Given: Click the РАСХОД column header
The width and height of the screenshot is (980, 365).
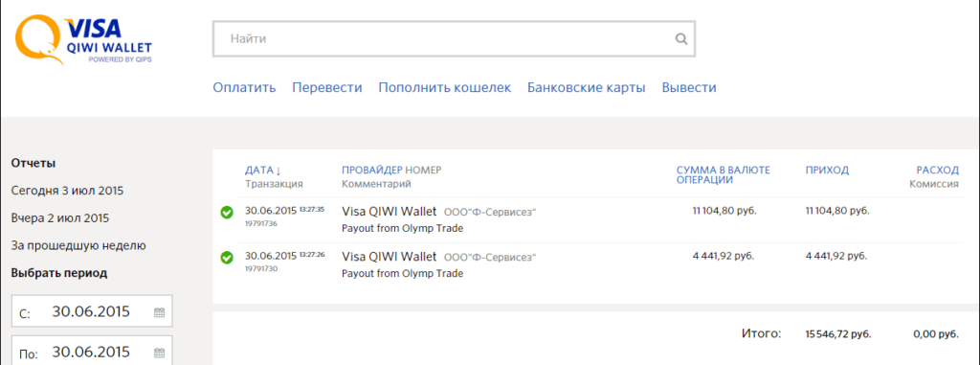Looking at the screenshot, I should (x=938, y=171).
